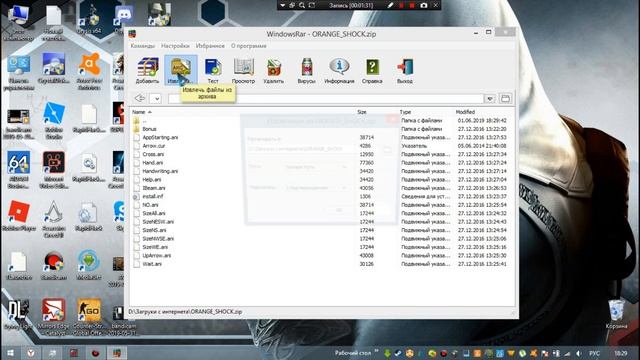Click the Извлечь (Extract) toolbar icon
Image resolution: width=640 pixels, height=360 pixels.
[x=181, y=70]
